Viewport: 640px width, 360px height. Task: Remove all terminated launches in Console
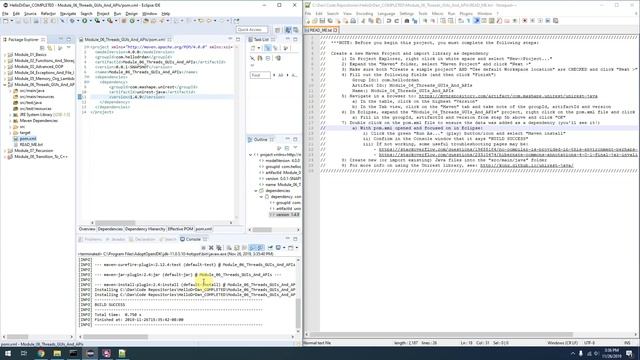219,247
